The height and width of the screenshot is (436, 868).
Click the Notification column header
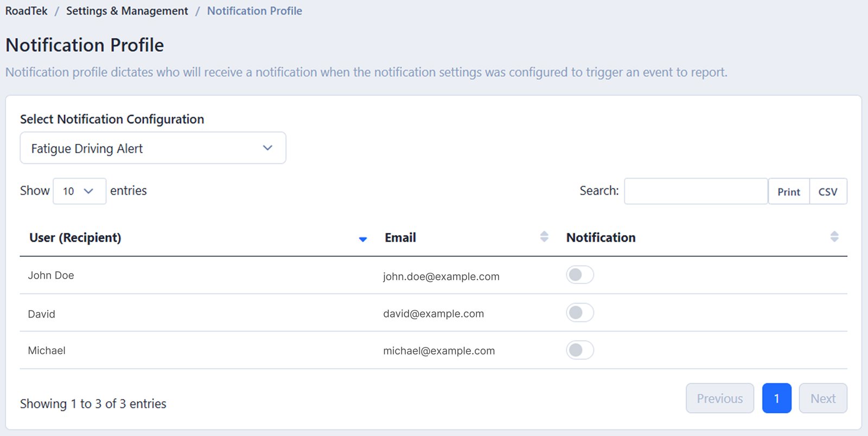click(601, 238)
